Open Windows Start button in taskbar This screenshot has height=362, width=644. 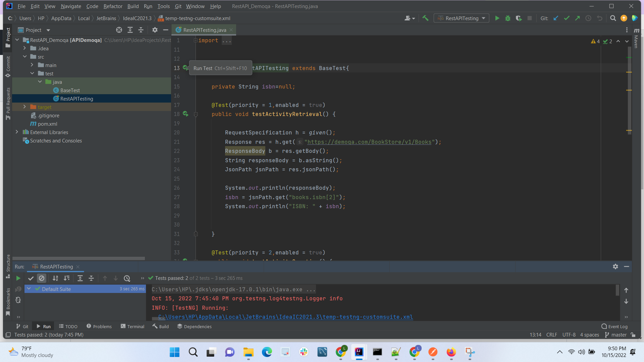coord(174,352)
